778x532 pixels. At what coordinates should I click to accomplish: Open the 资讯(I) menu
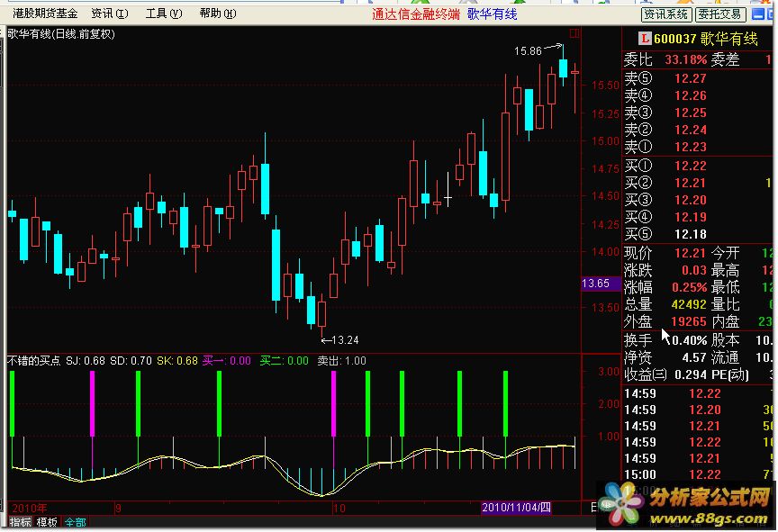coord(110,14)
